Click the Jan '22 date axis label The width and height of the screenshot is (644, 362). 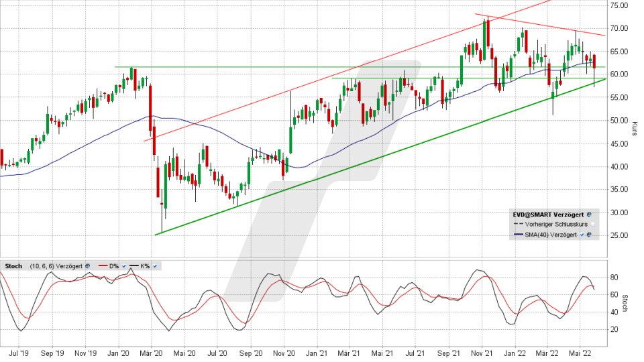pos(515,353)
